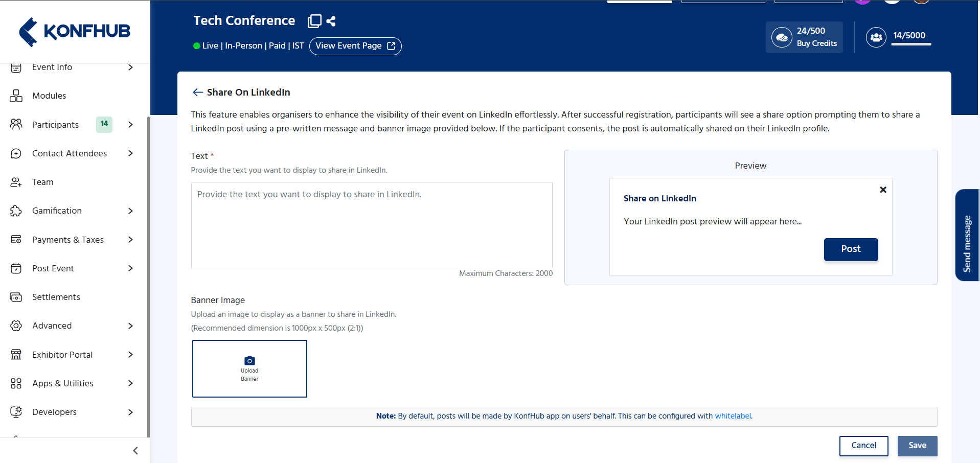Open Send message side tab
Screen dimensions: 980x463
[967, 235]
